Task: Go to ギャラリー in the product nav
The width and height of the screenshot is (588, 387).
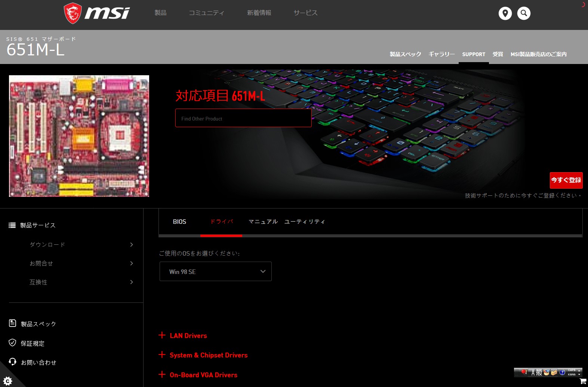Action: pos(441,54)
